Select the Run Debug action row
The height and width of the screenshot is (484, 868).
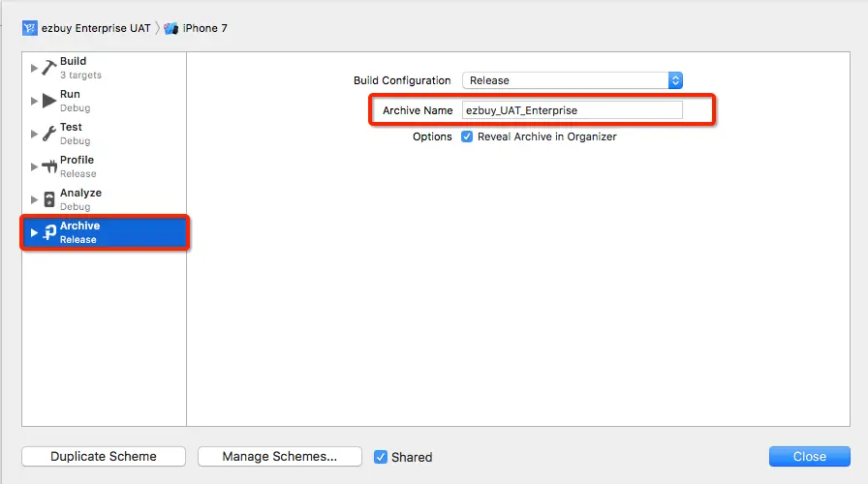104,101
